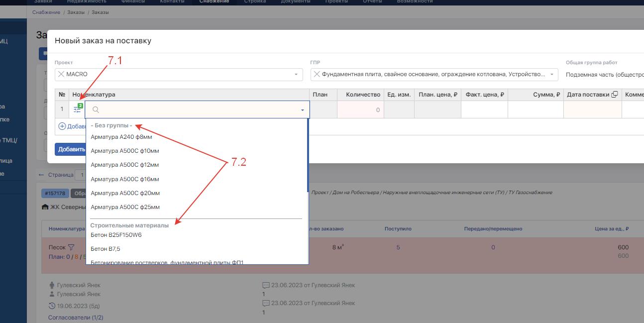This screenshot has height=323, width=644.
Task: Click the funnel icon next to Песок
Action: coord(71,247)
